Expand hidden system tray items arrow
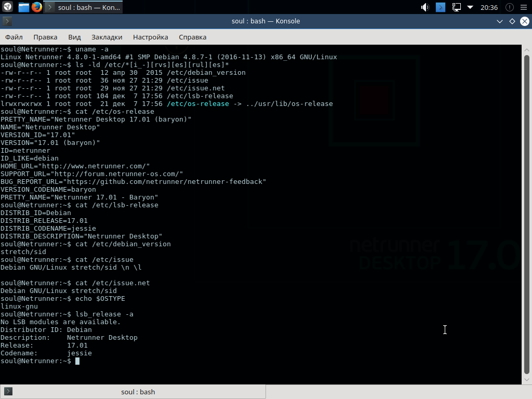The image size is (532, 399). [x=470, y=7]
